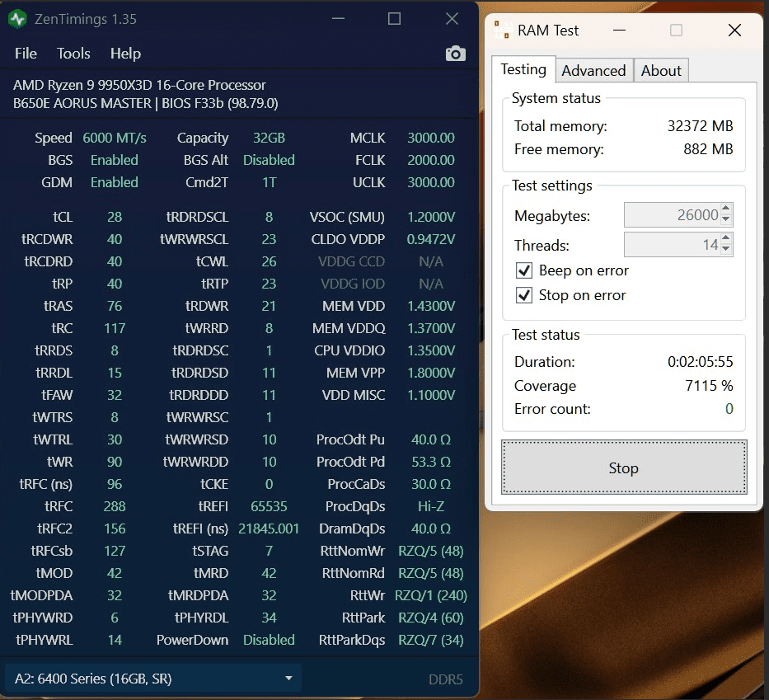Minimize the RAM Test window
769x700 pixels.
pos(620,31)
